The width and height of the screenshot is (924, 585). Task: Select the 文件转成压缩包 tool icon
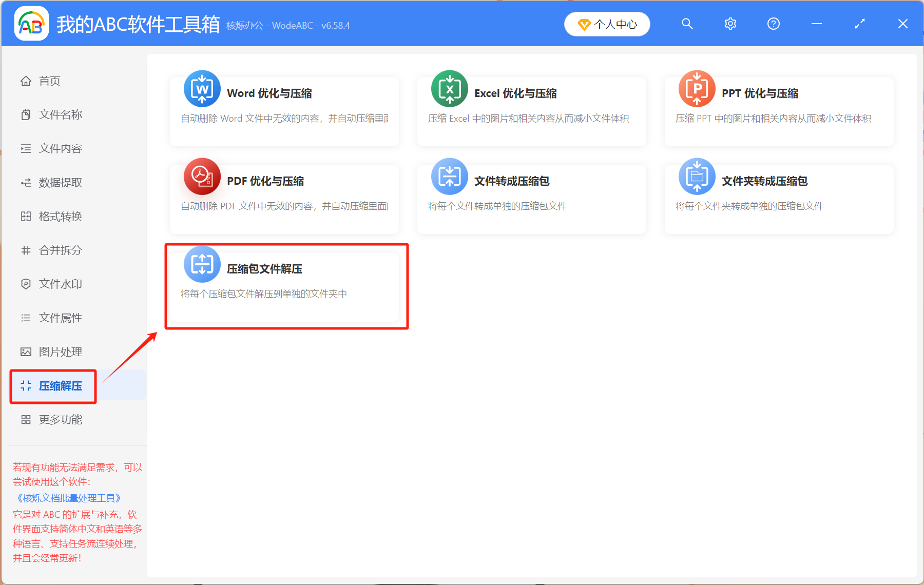pyautogui.click(x=449, y=177)
